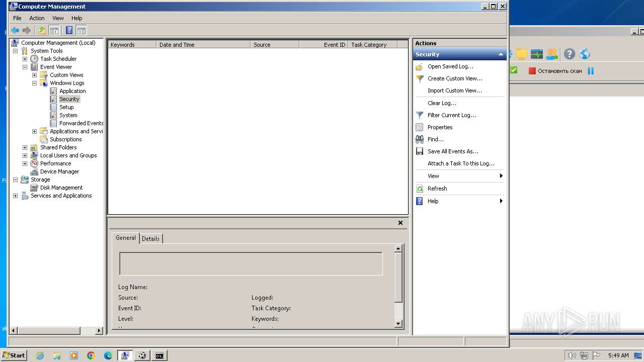Open Chrome from the taskbar
Image resolution: width=644 pixels, height=362 pixels.
[91, 355]
